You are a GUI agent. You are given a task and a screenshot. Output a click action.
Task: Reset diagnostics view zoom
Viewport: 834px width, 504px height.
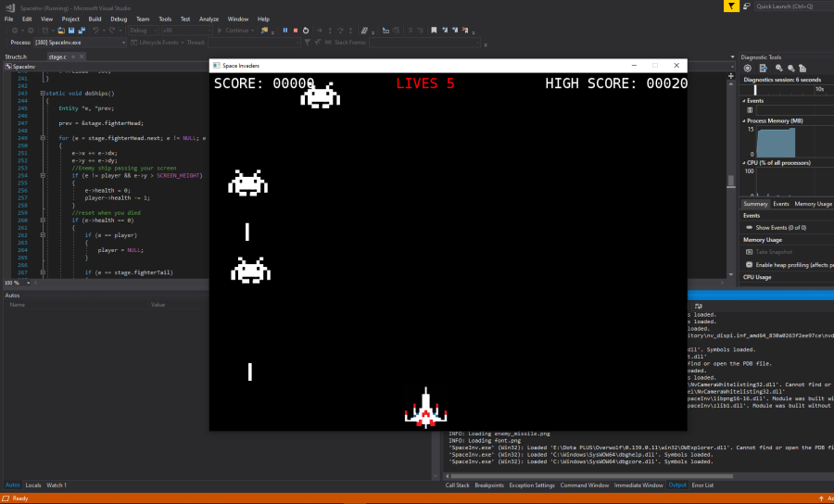802,68
